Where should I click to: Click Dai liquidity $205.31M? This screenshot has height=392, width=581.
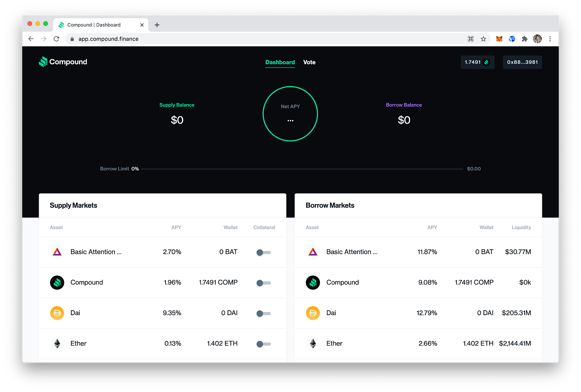516,313
